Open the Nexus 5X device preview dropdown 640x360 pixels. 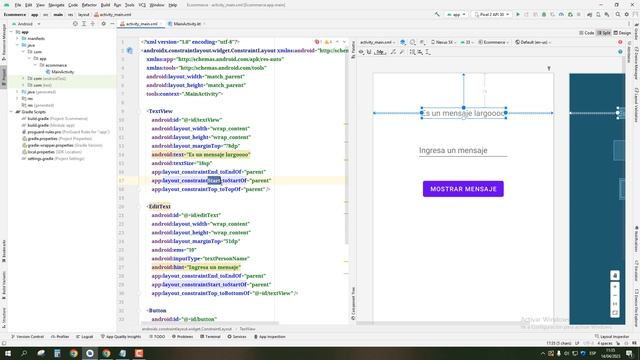[443, 42]
